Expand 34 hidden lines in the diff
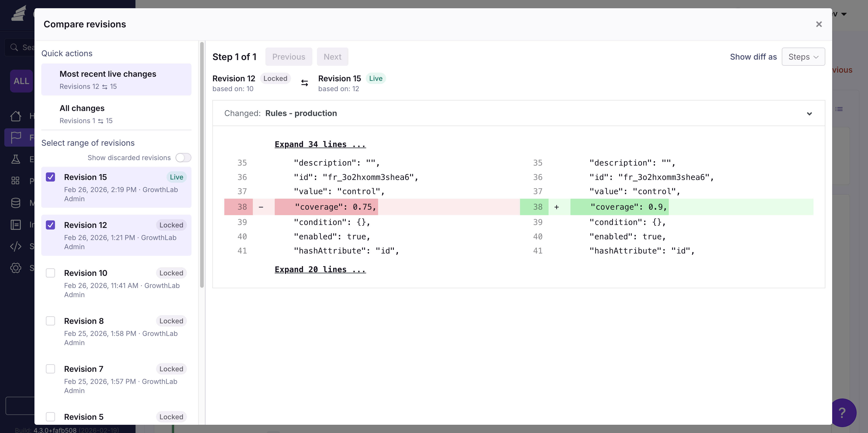 [320, 144]
